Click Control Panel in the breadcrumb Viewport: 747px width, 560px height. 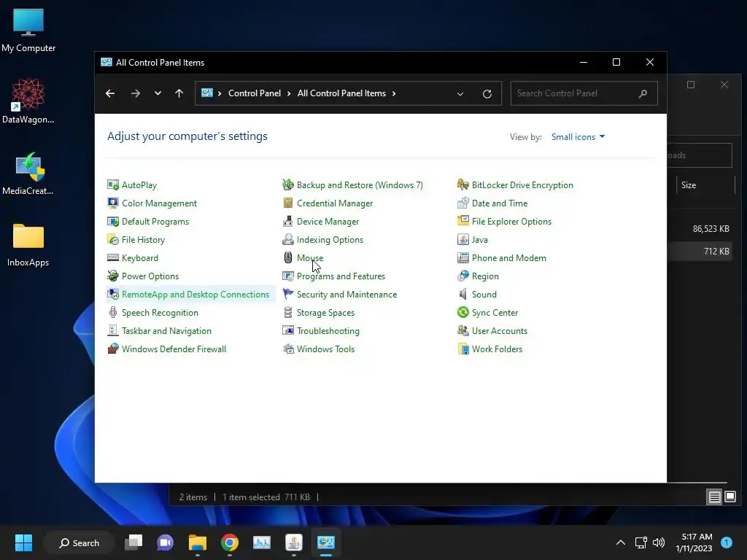[255, 93]
